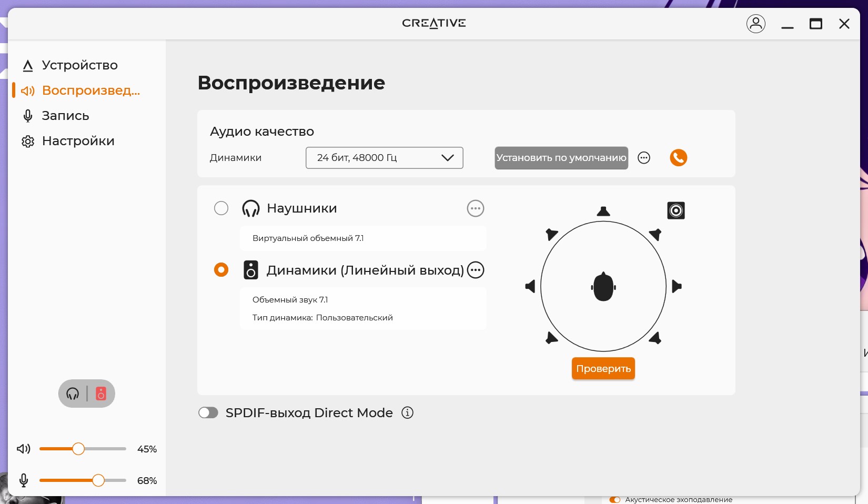Image resolution: width=868 pixels, height=504 pixels.
Task: Test the front left speaker in the diagram
Action: click(552, 234)
